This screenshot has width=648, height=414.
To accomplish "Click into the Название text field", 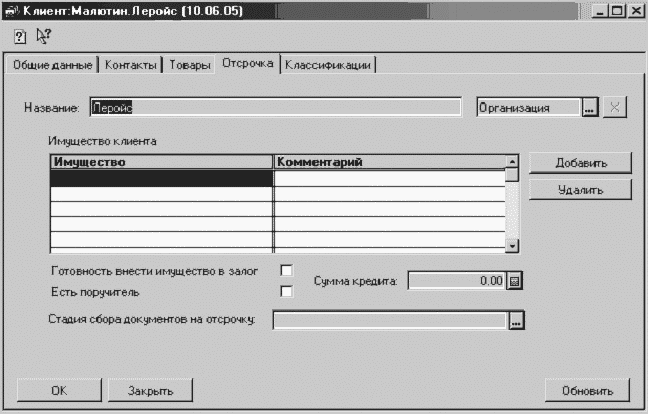I will pyautogui.click(x=274, y=108).
